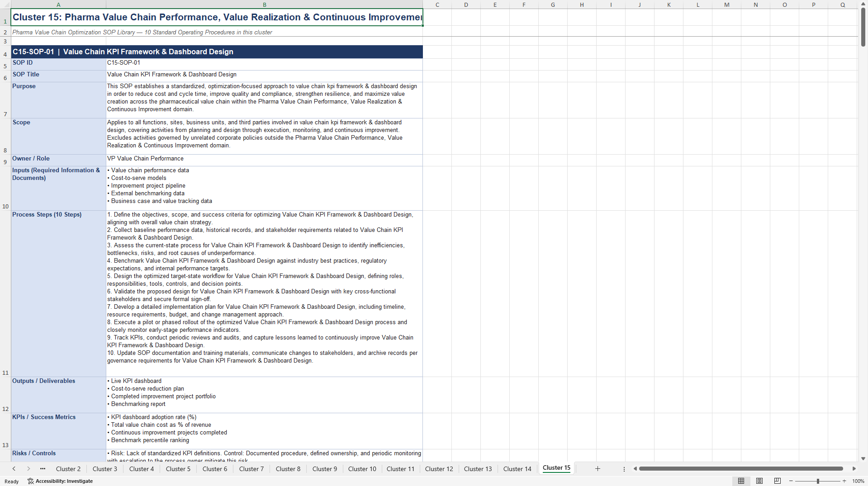Select row 11 header
Screen dimensions: 868x486
[5, 293]
